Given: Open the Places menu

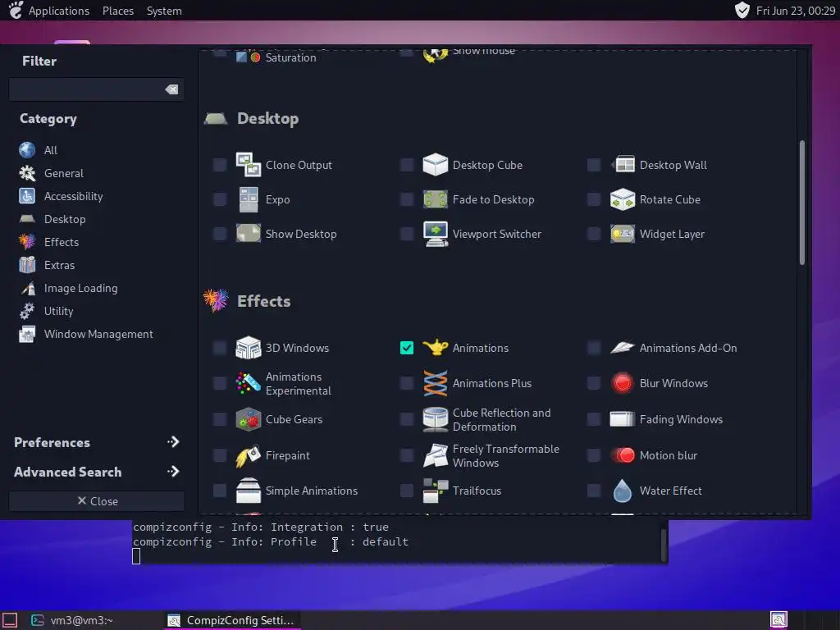Looking at the screenshot, I should click(118, 11).
